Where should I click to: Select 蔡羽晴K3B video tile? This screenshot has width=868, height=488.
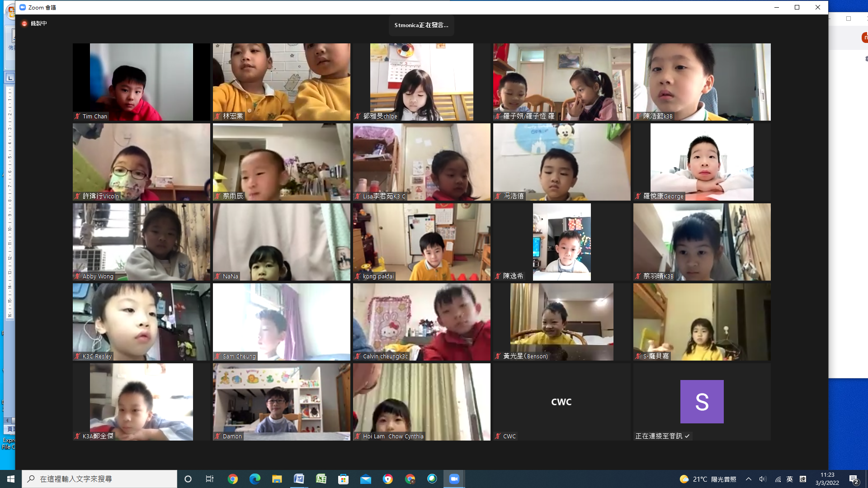[x=702, y=242]
